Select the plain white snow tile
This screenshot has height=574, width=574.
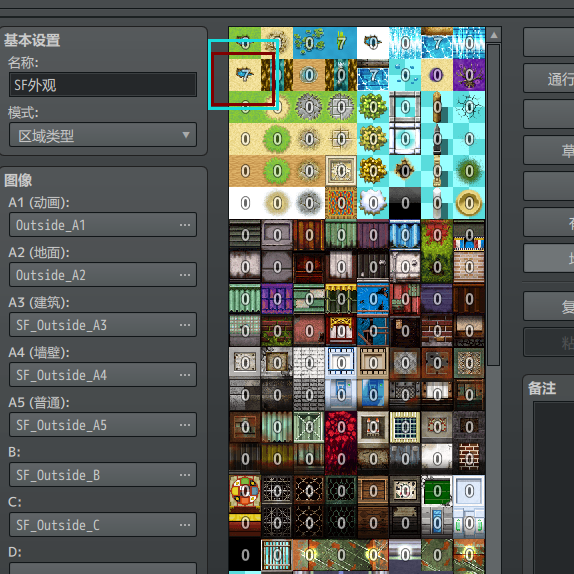pos(245,203)
